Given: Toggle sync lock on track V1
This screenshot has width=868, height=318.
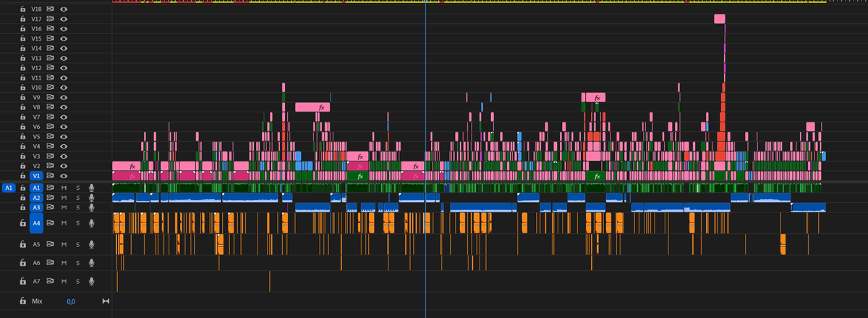Looking at the screenshot, I should coord(51,176).
